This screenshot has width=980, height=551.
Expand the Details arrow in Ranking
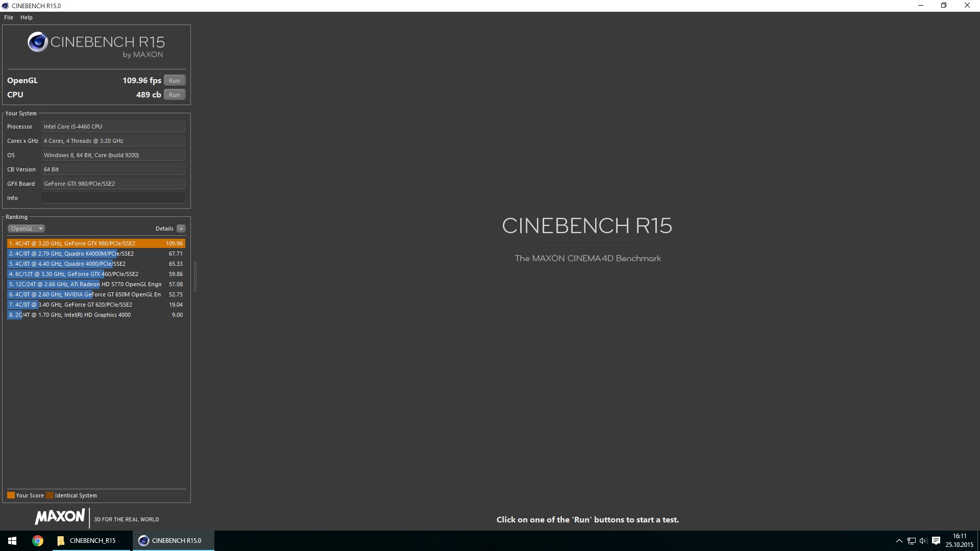pyautogui.click(x=181, y=229)
